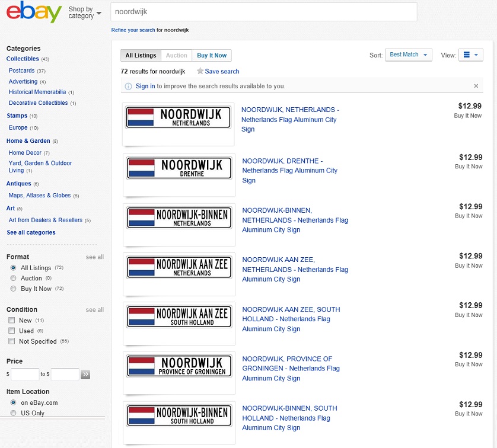The image size is (497, 448).
Task: Check the New condition checkbox
Action: 11,321
